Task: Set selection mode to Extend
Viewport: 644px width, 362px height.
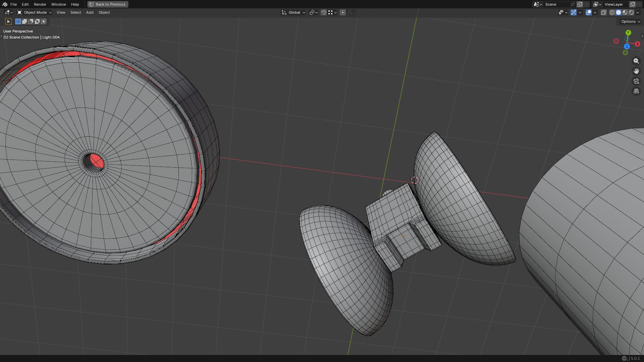Action: (24, 21)
